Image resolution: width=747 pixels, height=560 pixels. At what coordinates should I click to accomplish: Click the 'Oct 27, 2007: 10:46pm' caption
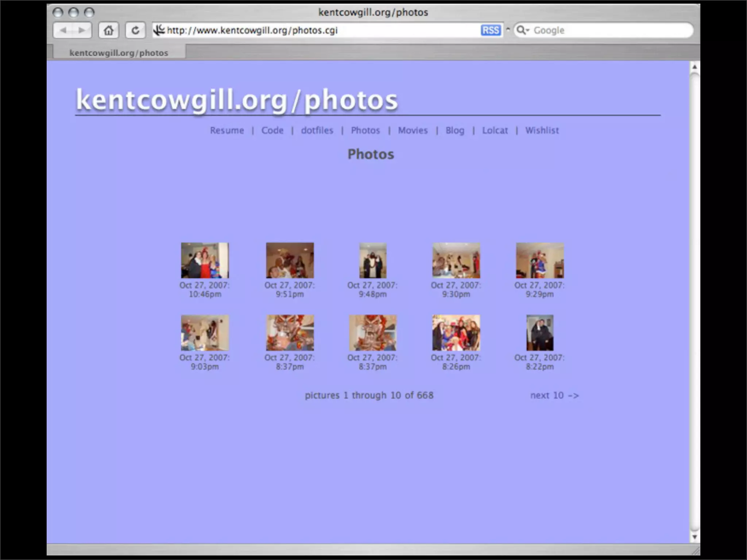coord(205,289)
